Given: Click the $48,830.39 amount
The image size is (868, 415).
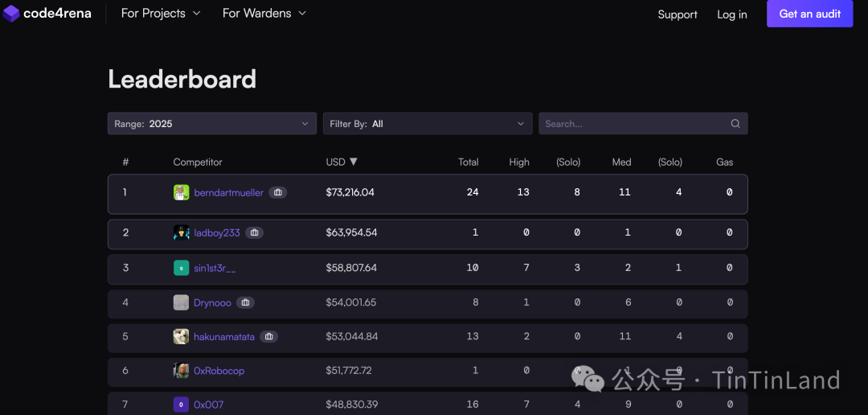Looking at the screenshot, I should (352, 405).
